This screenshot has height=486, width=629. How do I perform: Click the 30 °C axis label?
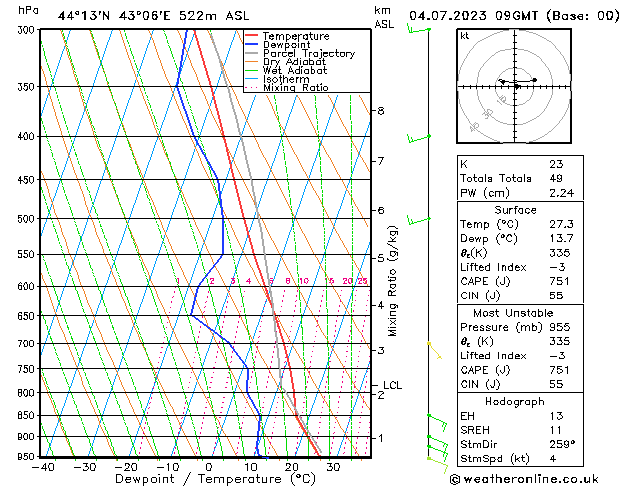click(x=333, y=467)
